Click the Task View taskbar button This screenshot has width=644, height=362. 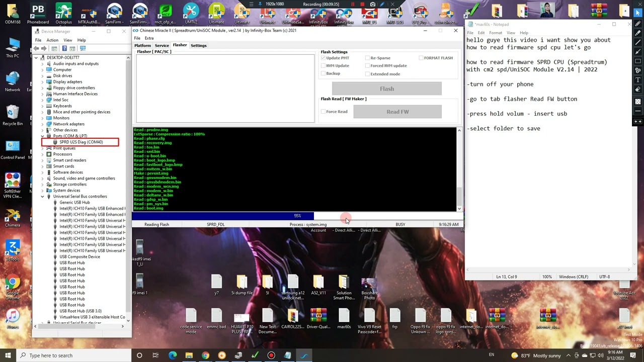point(156,355)
